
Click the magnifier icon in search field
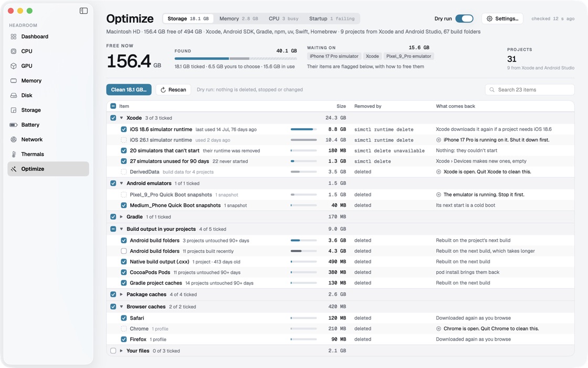(x=492, y=90)
